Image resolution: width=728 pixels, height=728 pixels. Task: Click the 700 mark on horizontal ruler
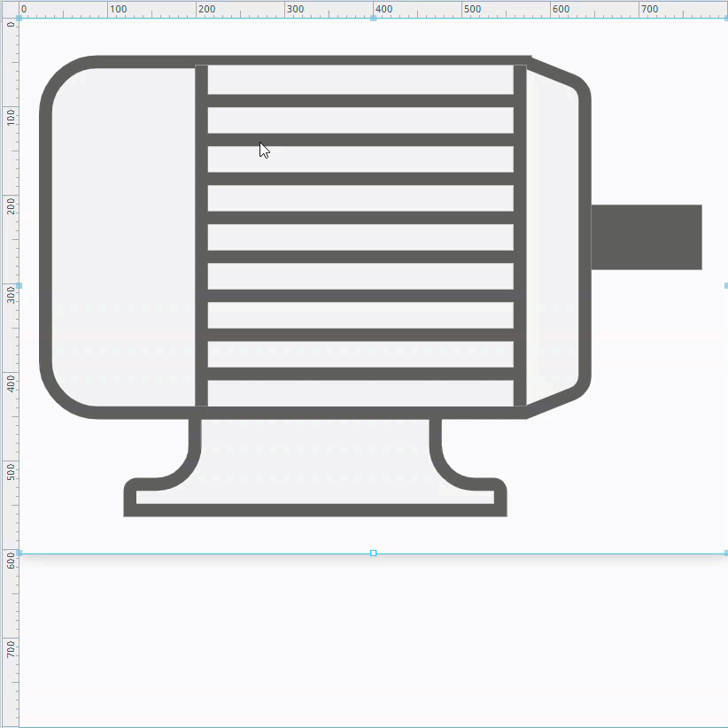639,9
